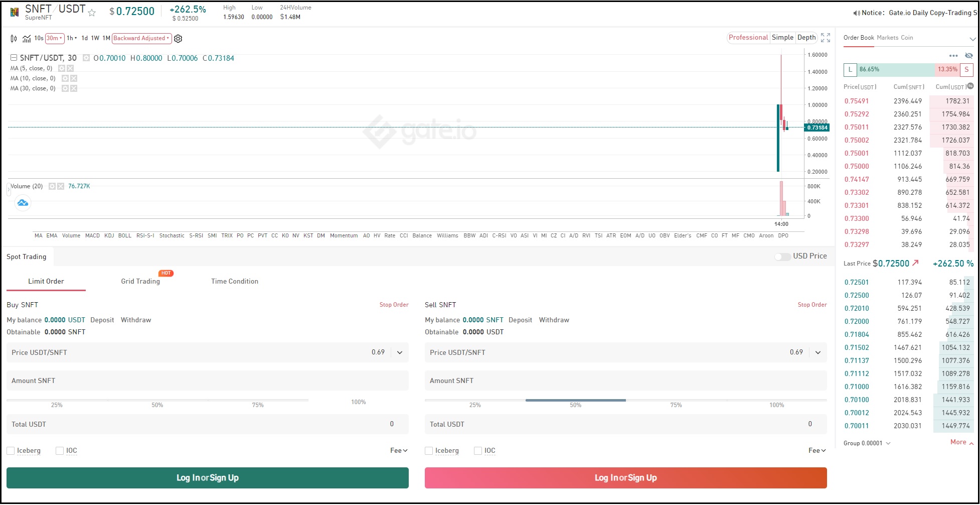Click the sell amount percentage slider at 75%
The image size is (980, 505).
676,401
